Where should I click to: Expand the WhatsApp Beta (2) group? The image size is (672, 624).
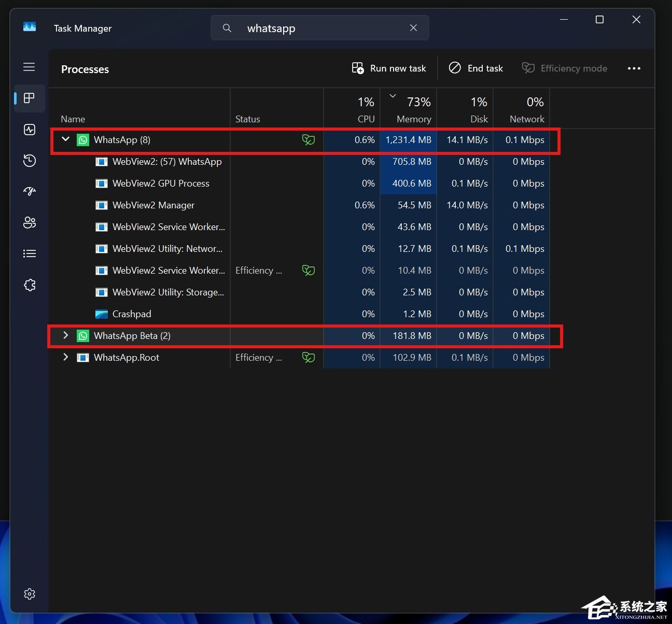(x=65, y=335)
